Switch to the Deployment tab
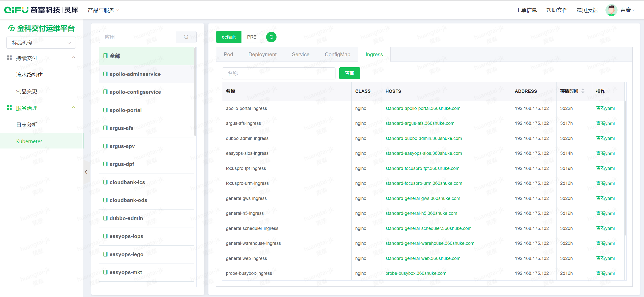 click(262, 54)
